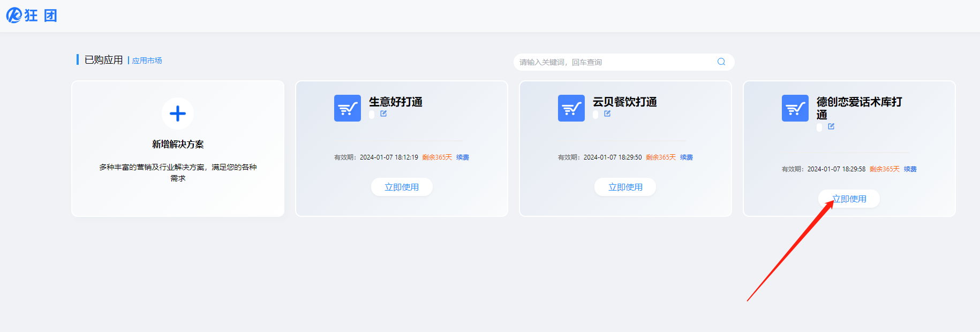Click 立即使用 for 德创恋爱话术库打通
This screenshot has width=980, height=332.
pyautogui.click(x=849, y=199)
